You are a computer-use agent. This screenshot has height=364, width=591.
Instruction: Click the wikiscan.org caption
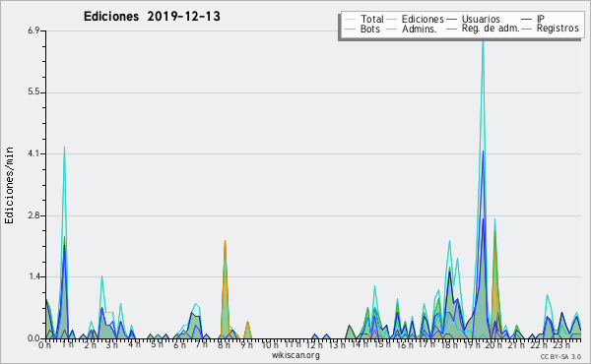(x=295, y=355)
